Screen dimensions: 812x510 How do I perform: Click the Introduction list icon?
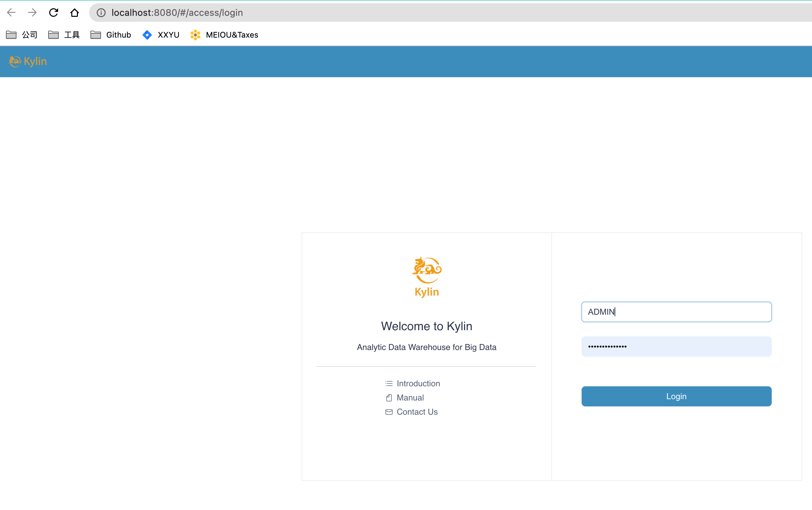389,383
